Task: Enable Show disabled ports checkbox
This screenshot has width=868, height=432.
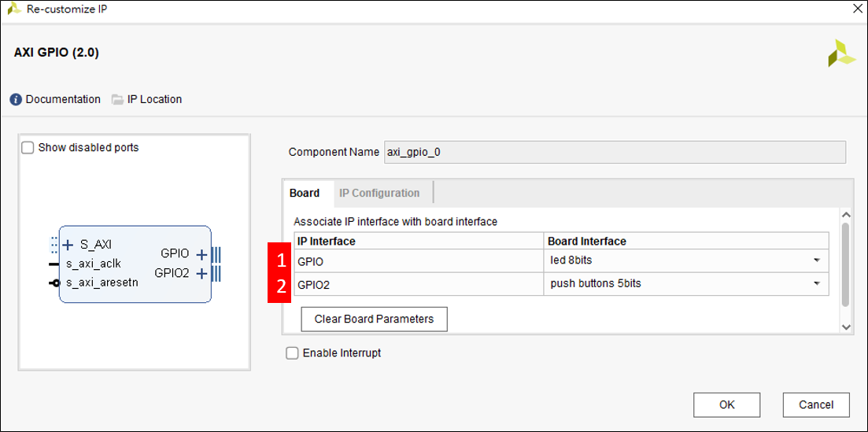Action: (x=27, y=148)
